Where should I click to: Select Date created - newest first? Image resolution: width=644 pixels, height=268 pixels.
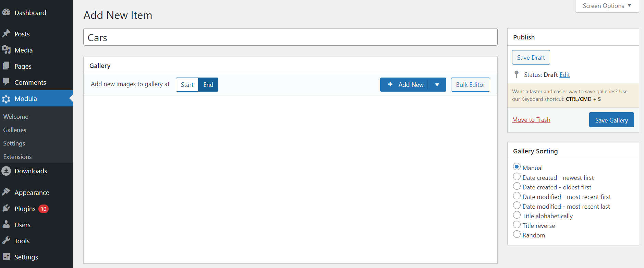point(517,177)
